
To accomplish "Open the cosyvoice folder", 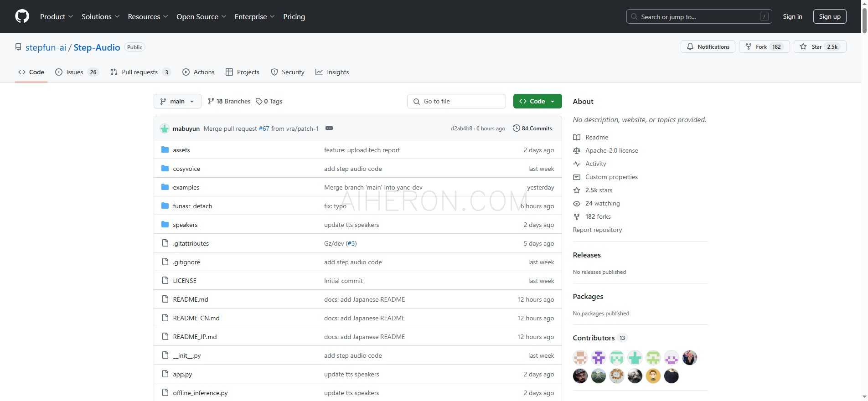I will [186, 169].
